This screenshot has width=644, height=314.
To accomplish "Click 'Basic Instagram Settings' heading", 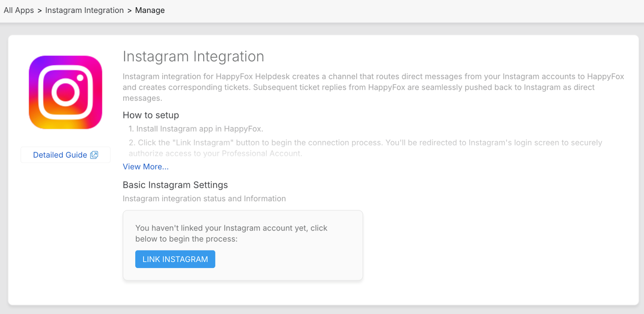I will [x=175, y=185].
